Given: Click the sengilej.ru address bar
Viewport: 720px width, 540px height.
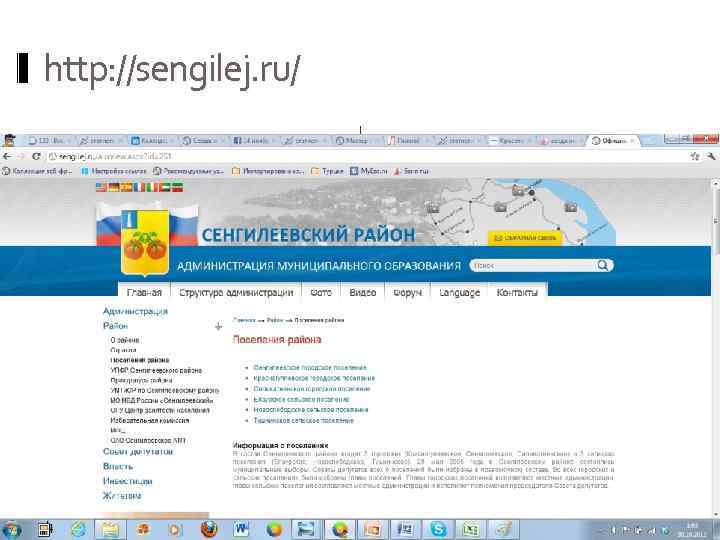Looking at the screenshot, I should (367, 157).
